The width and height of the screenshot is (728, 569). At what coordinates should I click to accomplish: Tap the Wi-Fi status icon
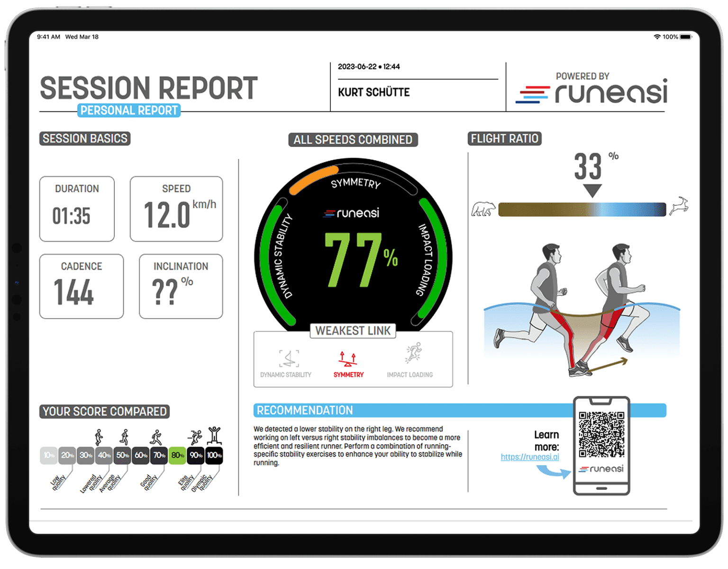(657, 37)
